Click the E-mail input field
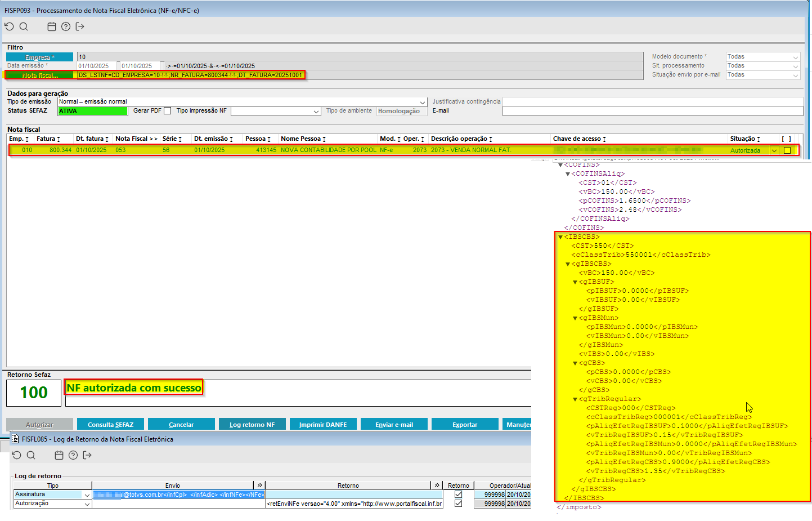This screenshot has height=521, width=812. click(653, 111)
